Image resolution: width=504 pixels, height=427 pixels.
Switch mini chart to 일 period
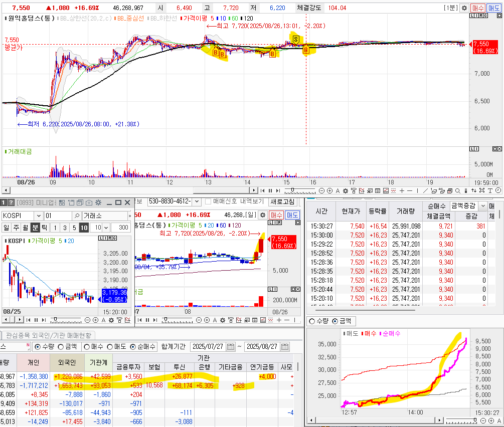click(7, 228)
